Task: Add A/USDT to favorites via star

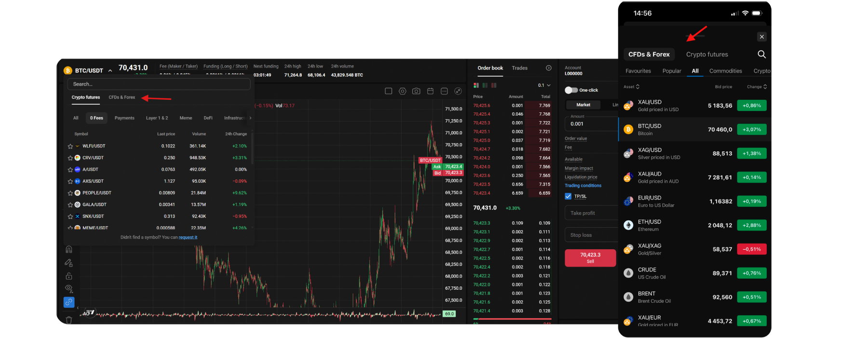Action: [70, 170]
